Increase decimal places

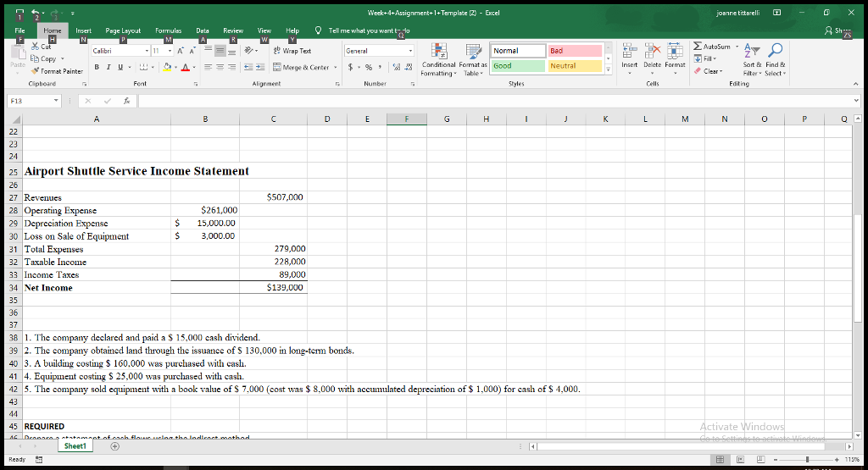[397, 67]
